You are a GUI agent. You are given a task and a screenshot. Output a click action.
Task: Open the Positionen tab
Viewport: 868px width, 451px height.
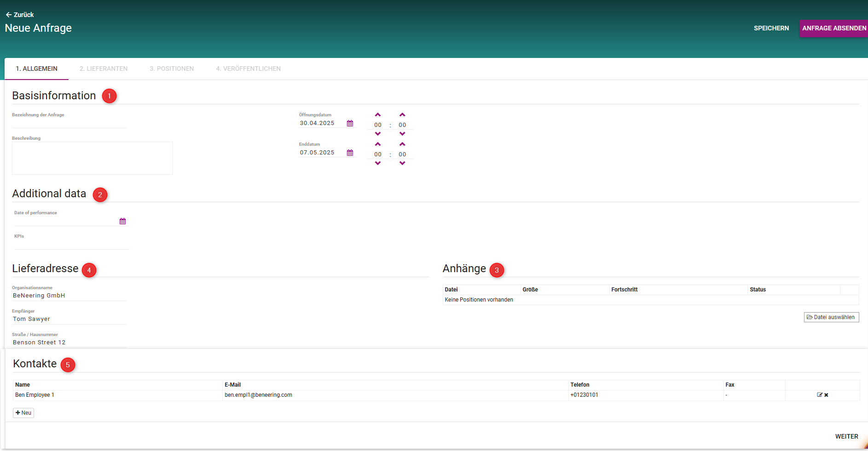click(x=172, y=69)
